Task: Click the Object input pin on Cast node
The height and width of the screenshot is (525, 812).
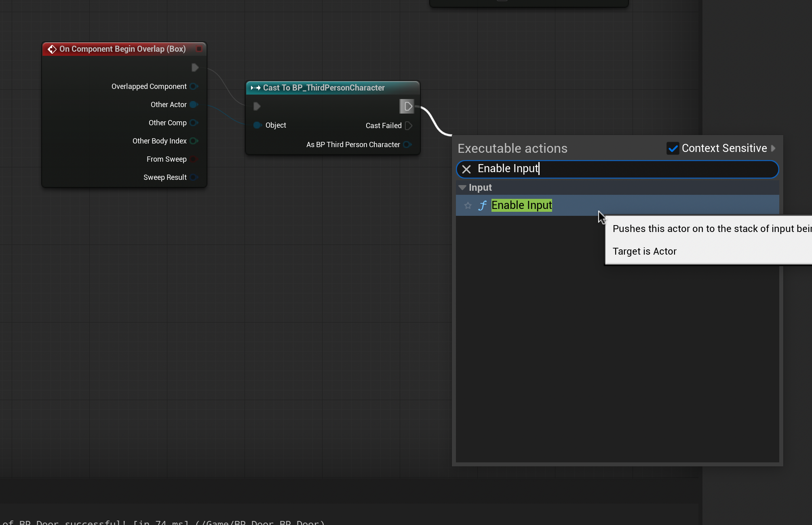Action: click(257, 125)
